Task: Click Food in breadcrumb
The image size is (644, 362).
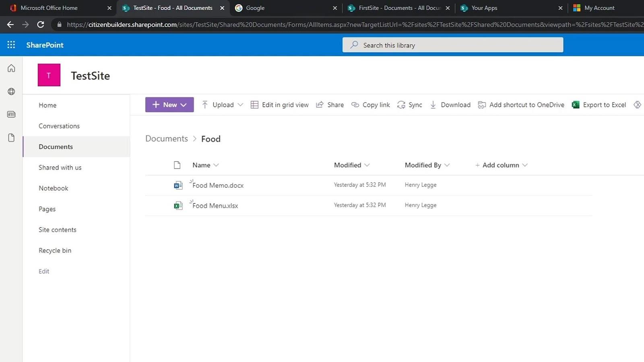Action: (211, 139)
